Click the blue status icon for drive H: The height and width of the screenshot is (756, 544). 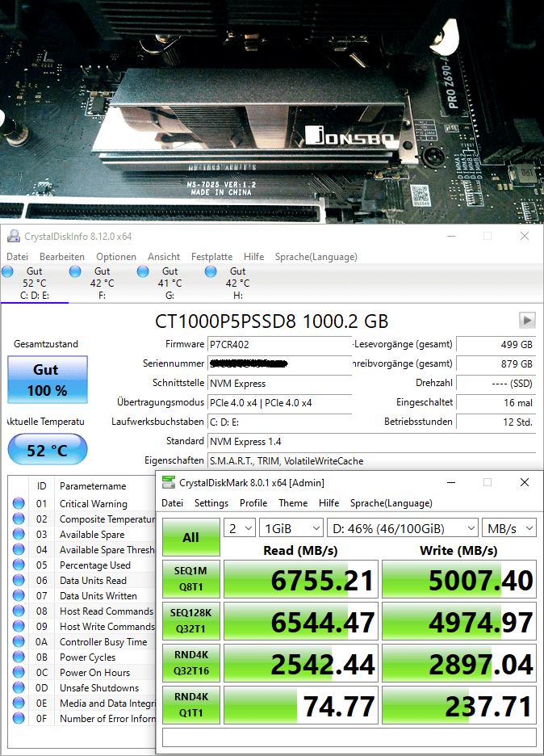211,271
